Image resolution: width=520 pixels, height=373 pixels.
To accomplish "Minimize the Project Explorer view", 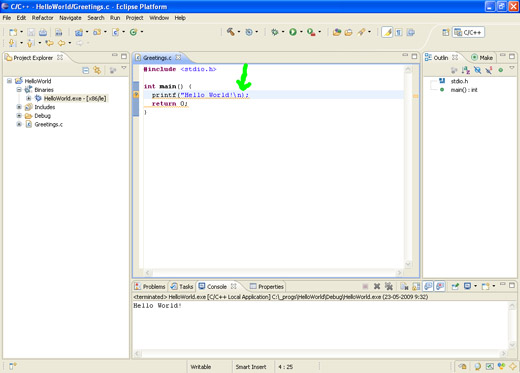I will pos(114,55).
